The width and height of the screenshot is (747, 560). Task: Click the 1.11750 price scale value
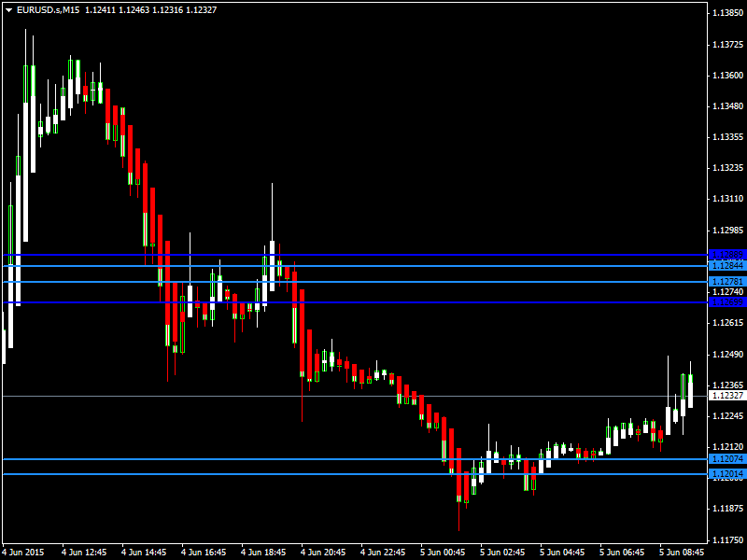pos(727,539)
